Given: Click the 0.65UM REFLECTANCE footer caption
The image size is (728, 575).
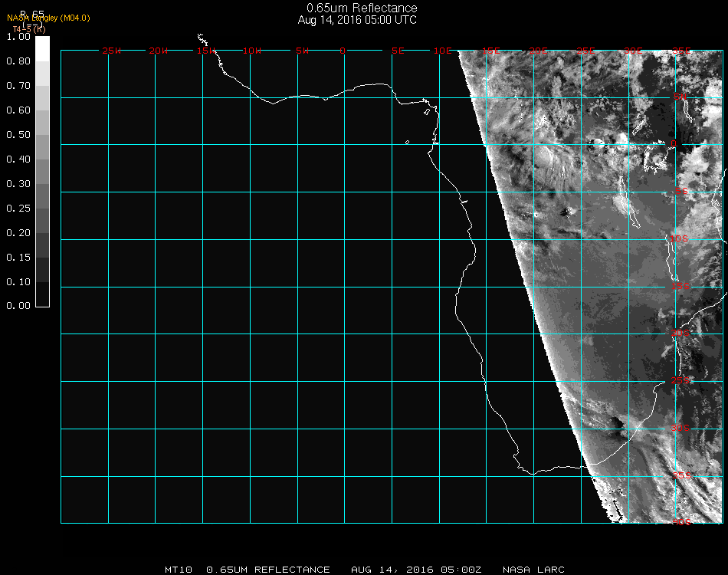Looking at the screenshot, I should tap(268, 570).
